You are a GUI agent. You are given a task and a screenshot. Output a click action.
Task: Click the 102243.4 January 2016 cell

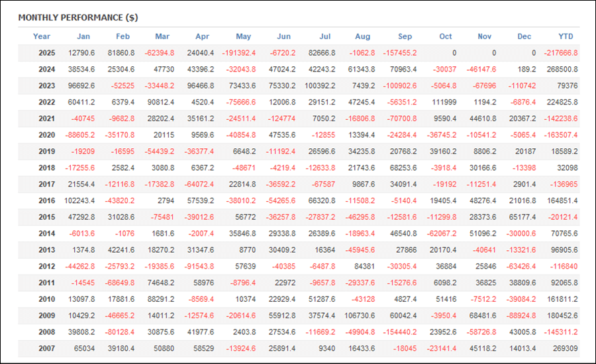click(81, 201)
